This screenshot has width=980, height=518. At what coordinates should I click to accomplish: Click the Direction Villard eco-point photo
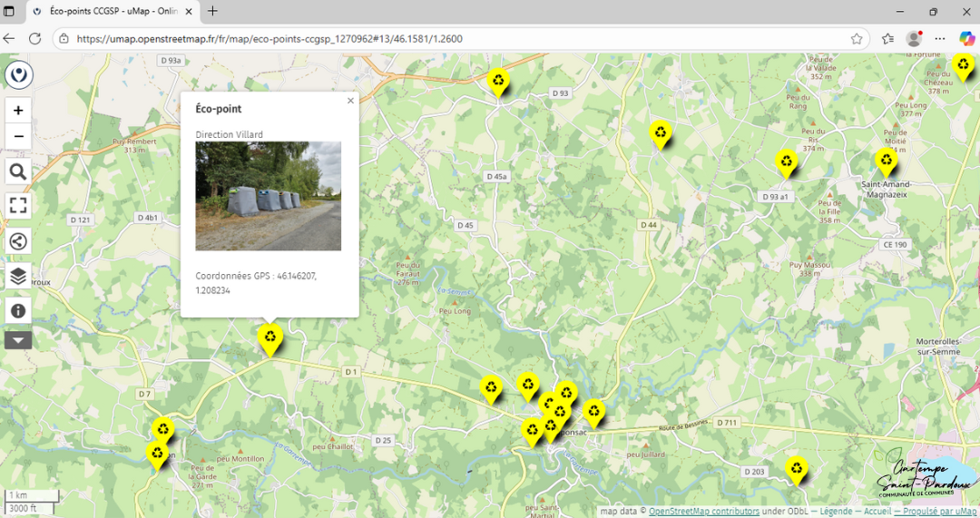click(269, 195)
